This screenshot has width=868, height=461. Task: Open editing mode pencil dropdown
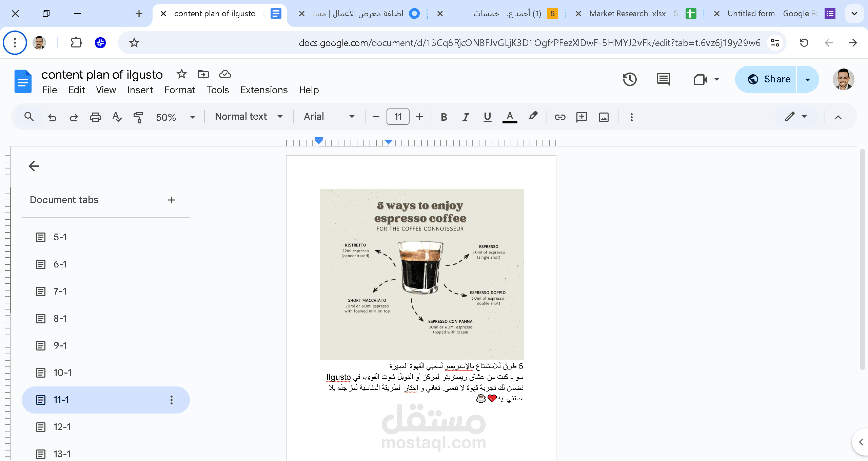click(796, 117)
